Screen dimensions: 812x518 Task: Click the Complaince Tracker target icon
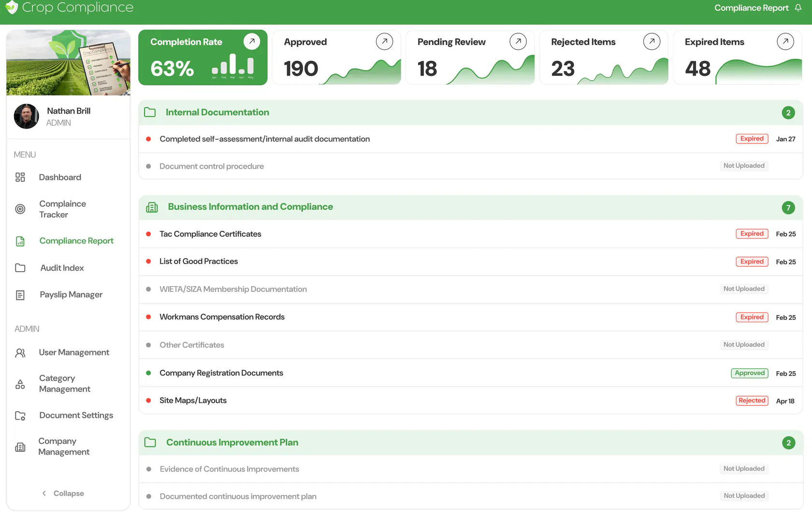20,209
